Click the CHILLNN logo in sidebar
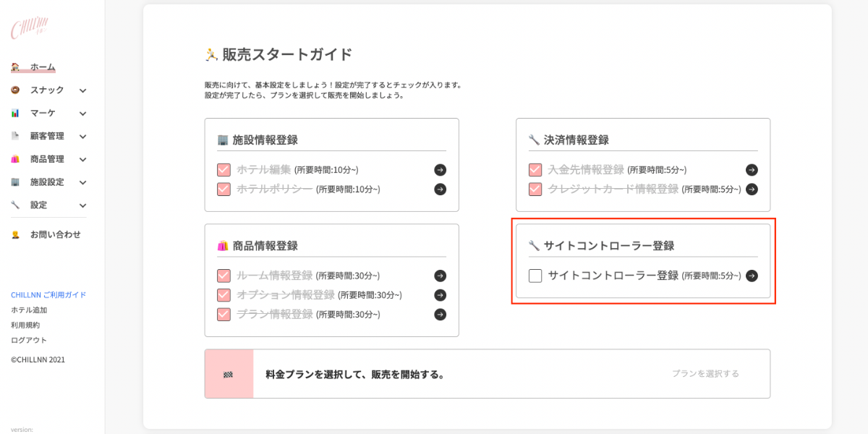Screen dimensions: 868x434 (28, 29)
